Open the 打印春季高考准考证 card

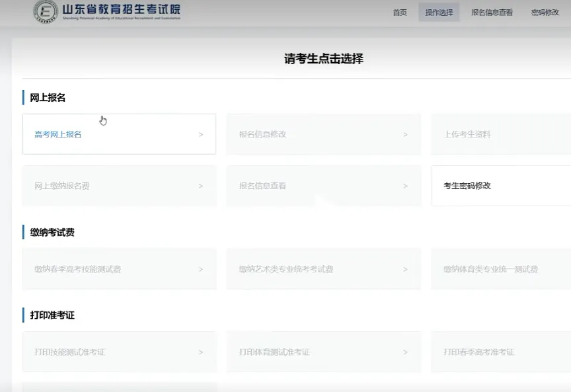coord(501,352)
